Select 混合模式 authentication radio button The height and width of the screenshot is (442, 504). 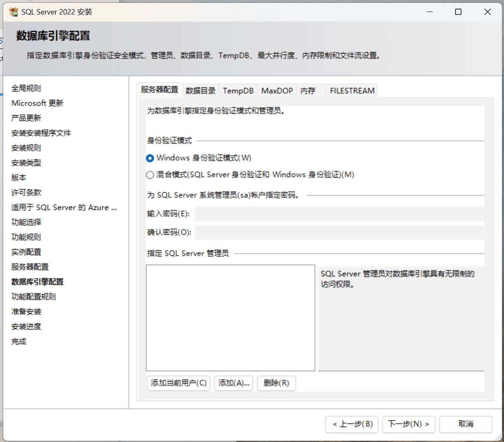(150, 175)
